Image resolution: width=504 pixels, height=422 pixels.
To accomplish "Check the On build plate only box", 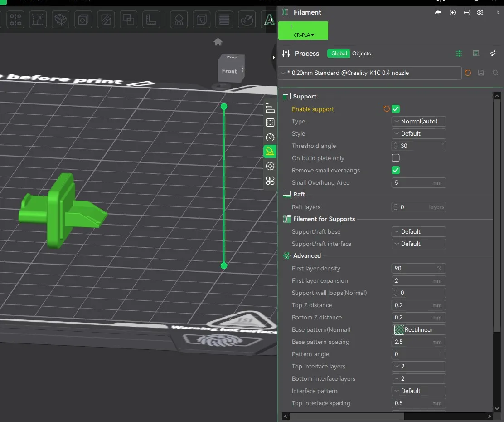I will [x=396, y=158].
